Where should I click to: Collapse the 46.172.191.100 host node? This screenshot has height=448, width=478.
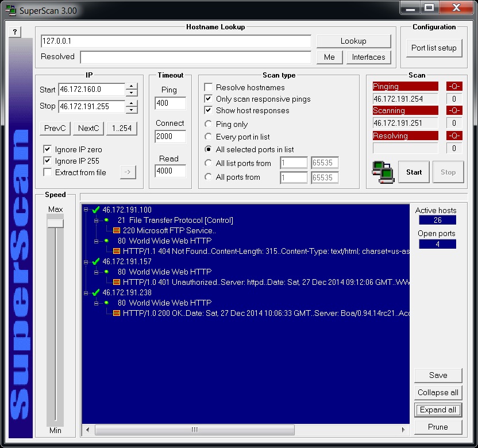click(x=86, y=210)
